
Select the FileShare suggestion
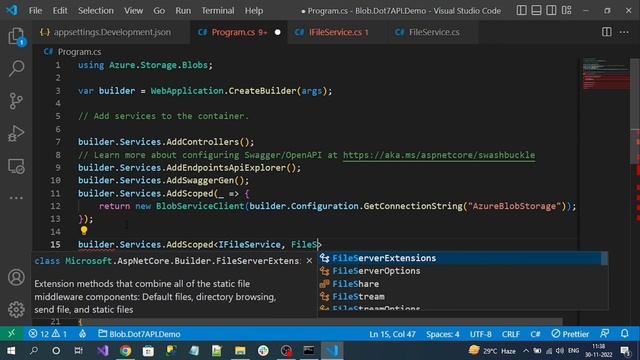point(460,284)
